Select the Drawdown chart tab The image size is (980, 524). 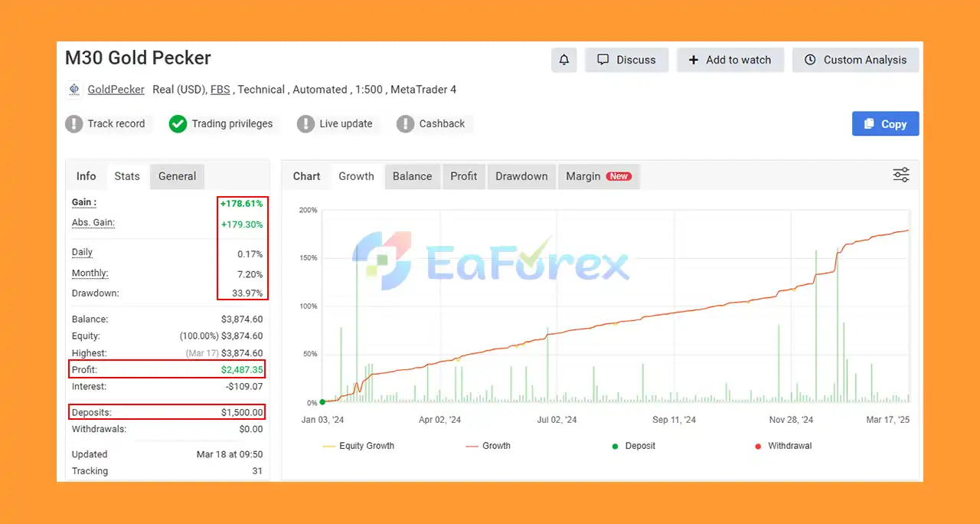pos(521,176)
